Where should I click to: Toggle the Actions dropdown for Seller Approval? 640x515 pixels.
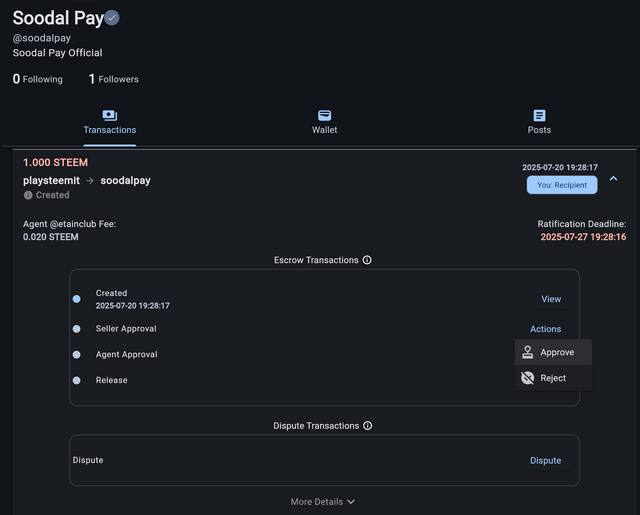[x=545, y=329]
